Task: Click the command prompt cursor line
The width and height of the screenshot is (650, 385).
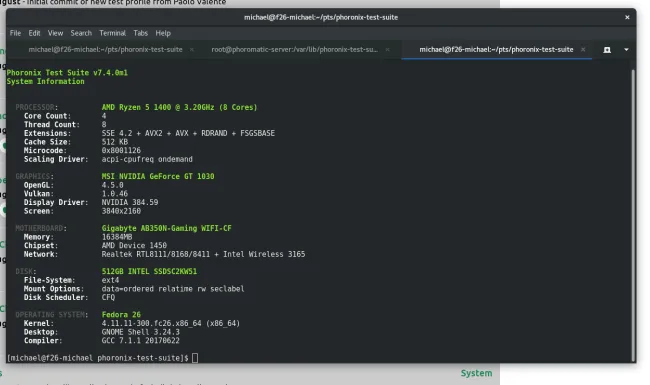Action: (x=102, y=358)
